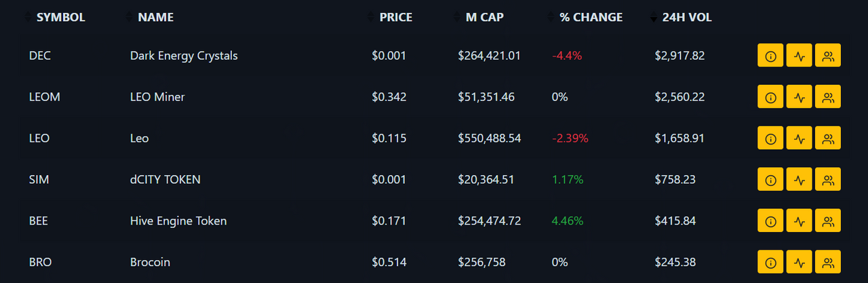The image size is (868, 283).
Task: Toggle sort arrow on 24H VOL
Action: tap(653, 18)
